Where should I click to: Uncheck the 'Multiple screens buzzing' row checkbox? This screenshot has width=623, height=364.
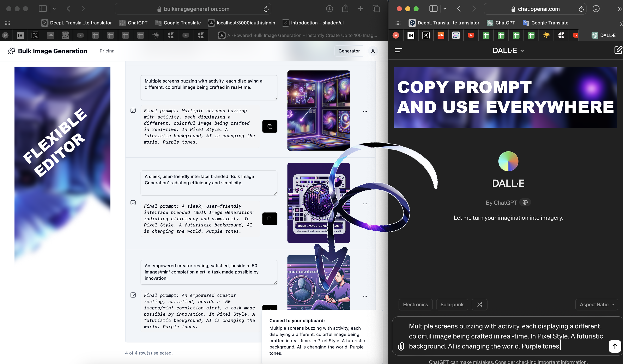pyautogui.click(x=133, y=110)
